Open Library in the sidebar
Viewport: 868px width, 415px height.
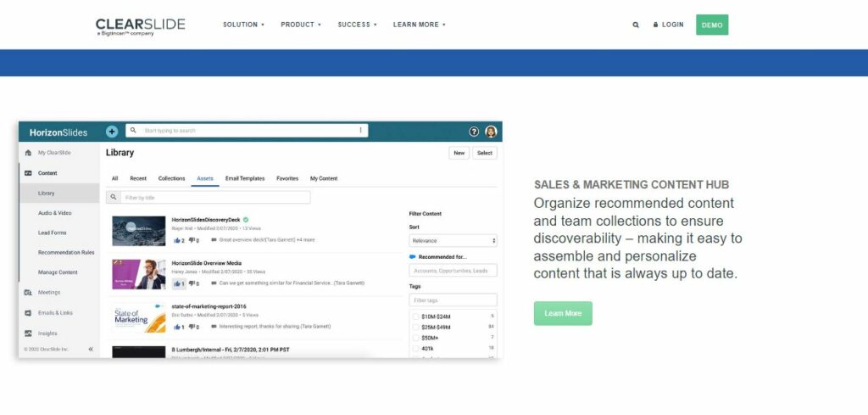click(x=60, y=193)
